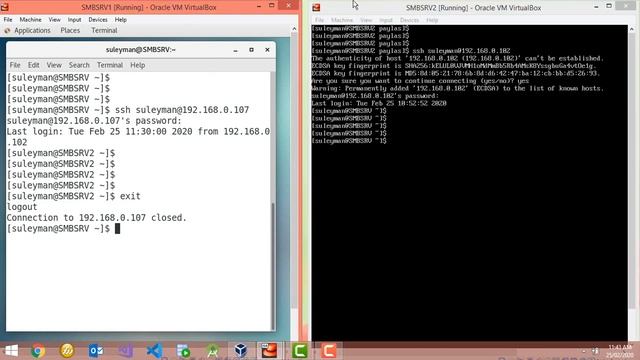Click the SMBSRV1 VirtualBox title bar icon
This screenshot has width=640, height=360.
[x=5, y=7]
